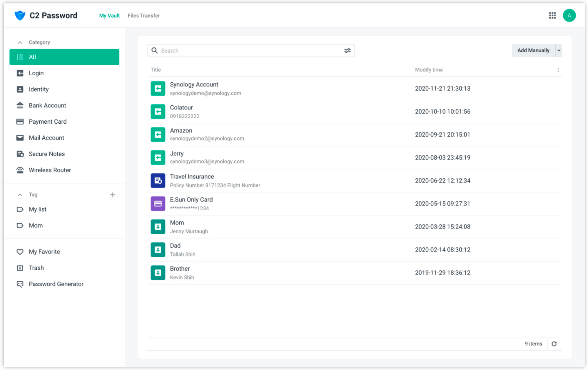This screenshot has width=588, height=370.
Task: Open the application grid launcher icon
Action: click(552, 15)
